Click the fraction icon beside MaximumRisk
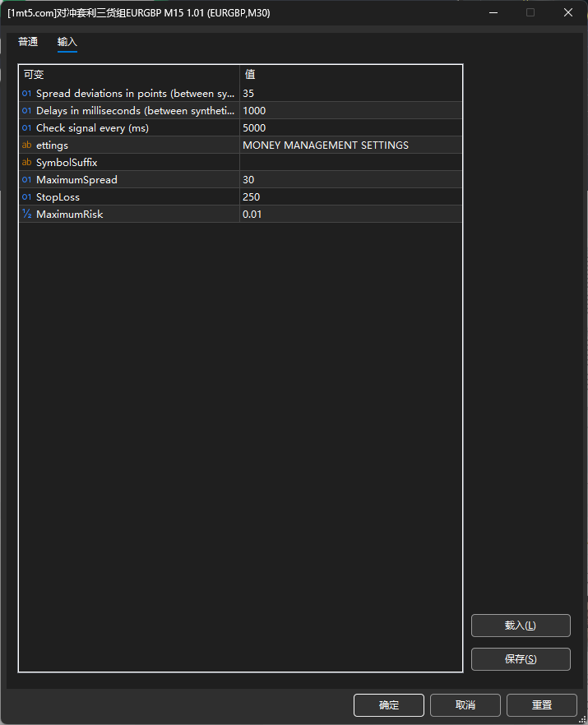This screenshot has width=588, height=725. [x=26, y=215]
